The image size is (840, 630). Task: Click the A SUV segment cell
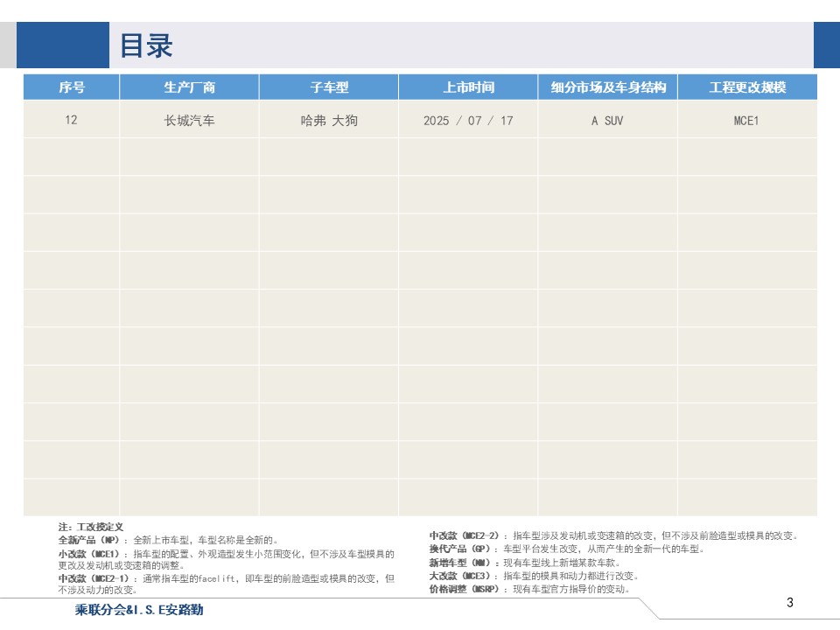608,120
